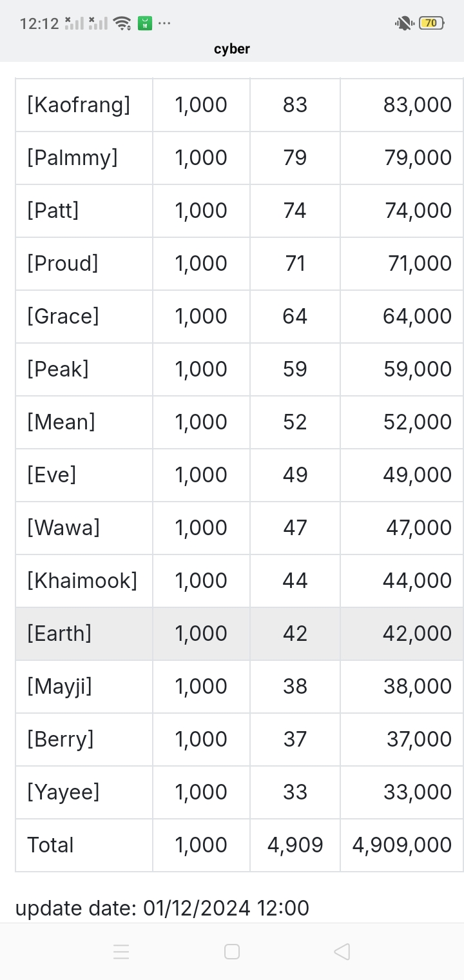464x980 pixels.
Task: Tap the battery level indicator
Action: [431, 23]
